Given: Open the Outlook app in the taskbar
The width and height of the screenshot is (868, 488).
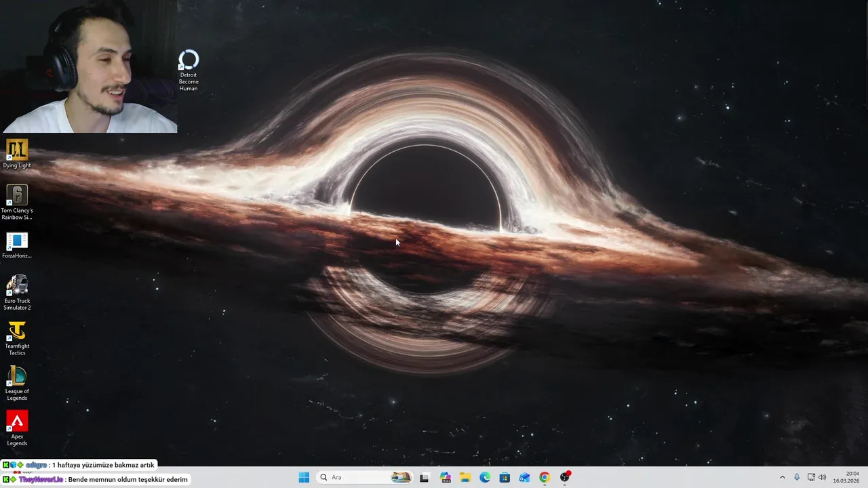Looking at the screenshot, I should tap(524, 477).
